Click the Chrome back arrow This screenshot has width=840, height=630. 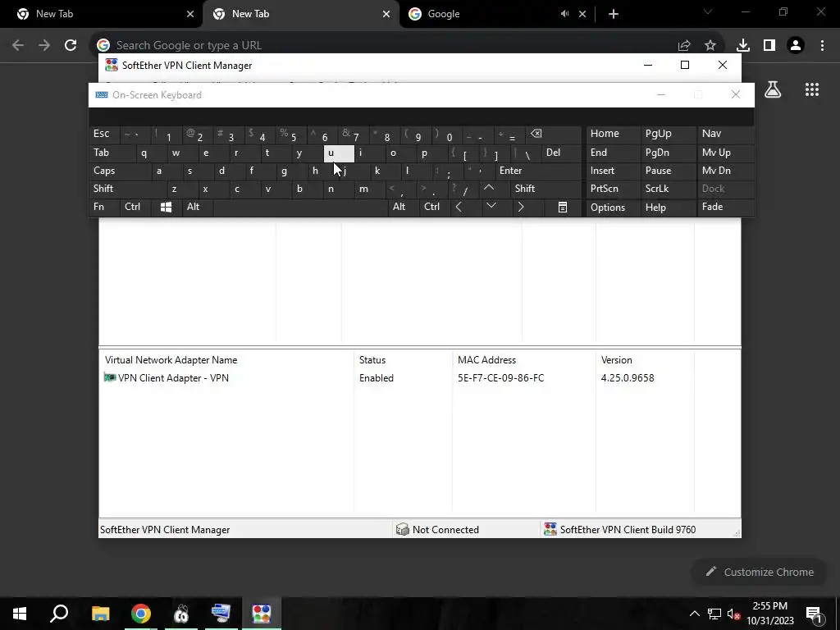18,46
